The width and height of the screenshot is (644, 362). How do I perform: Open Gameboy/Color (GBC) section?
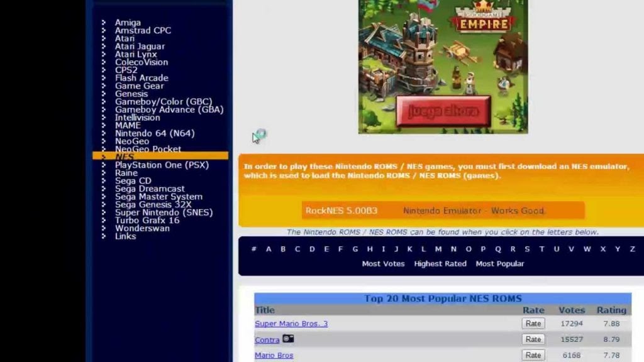pos(164,102)
